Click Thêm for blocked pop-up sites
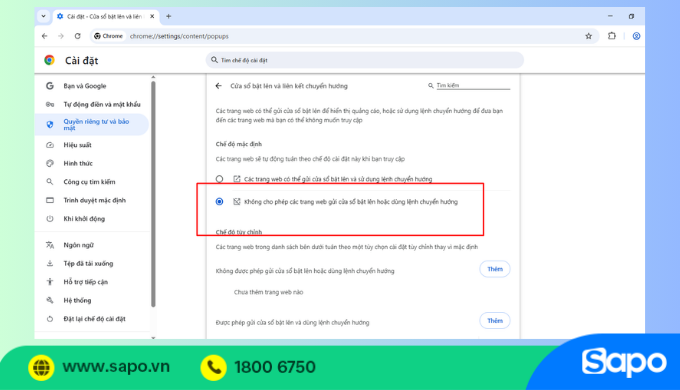The height and width of the screenshot is (390, 680). pyautogui.click(x=495, y=269)
